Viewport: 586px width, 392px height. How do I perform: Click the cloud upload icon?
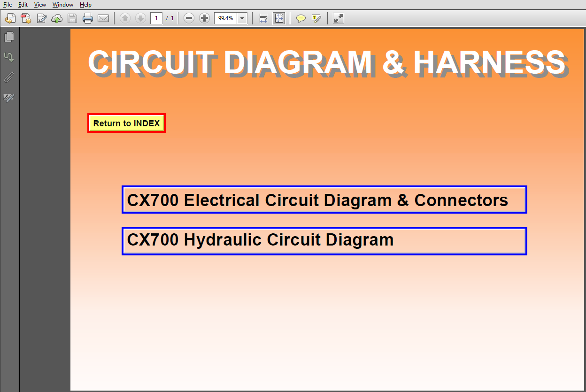pos(57,18)
